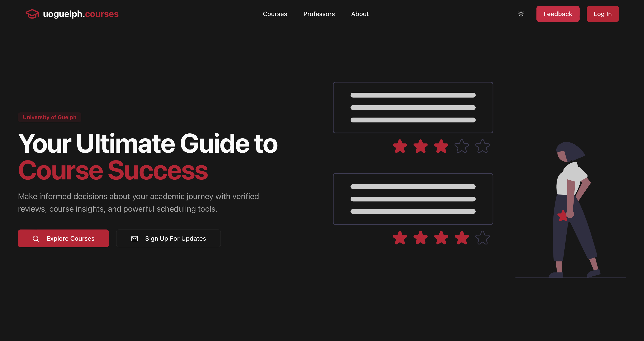Click the 'Your Ultimate Guide to' heading

click(x=148, y=144)
